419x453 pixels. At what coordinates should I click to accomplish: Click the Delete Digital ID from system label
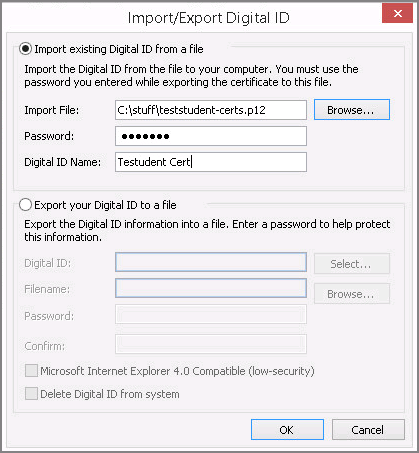(110, 394)
